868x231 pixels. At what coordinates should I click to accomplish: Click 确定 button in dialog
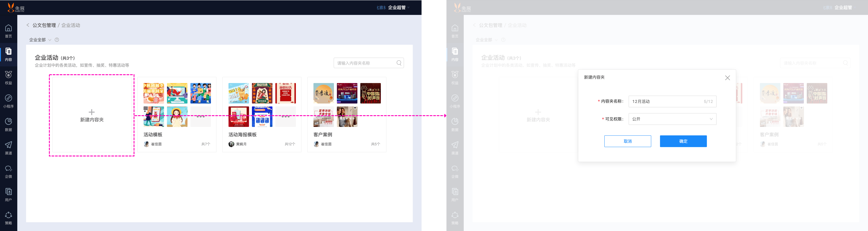pyautogui.click(x=683, y=141)
